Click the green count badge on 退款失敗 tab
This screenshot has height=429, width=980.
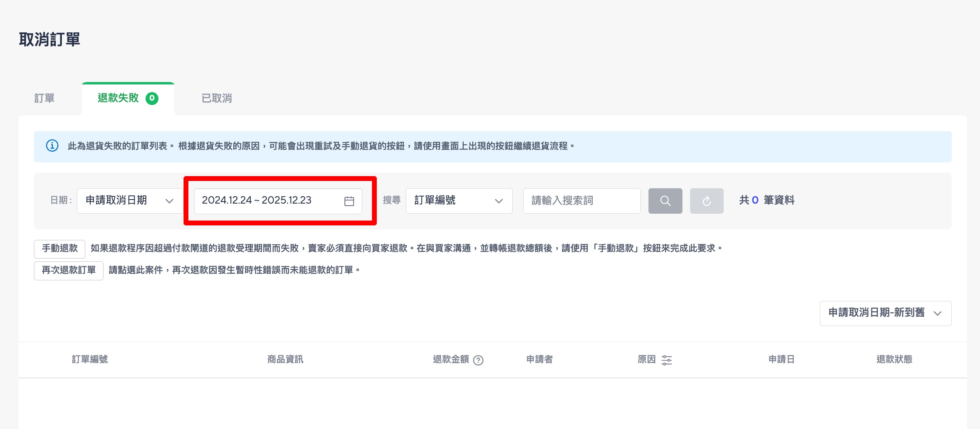coord(151,98)
